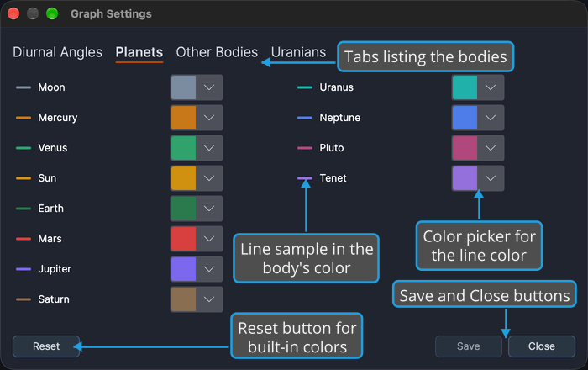Open the Mercury color dropdown chevron
Viewport: 588px width, 370px height.
[209, 118]
